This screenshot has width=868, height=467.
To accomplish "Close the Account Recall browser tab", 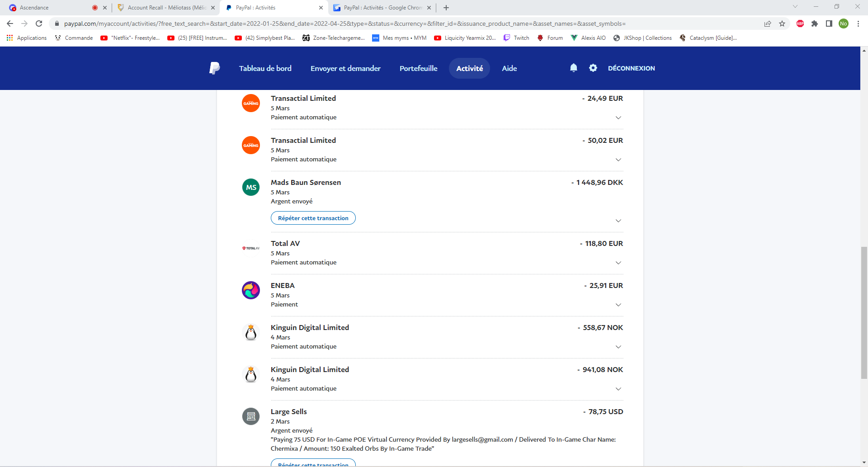I will click(213, 8).
